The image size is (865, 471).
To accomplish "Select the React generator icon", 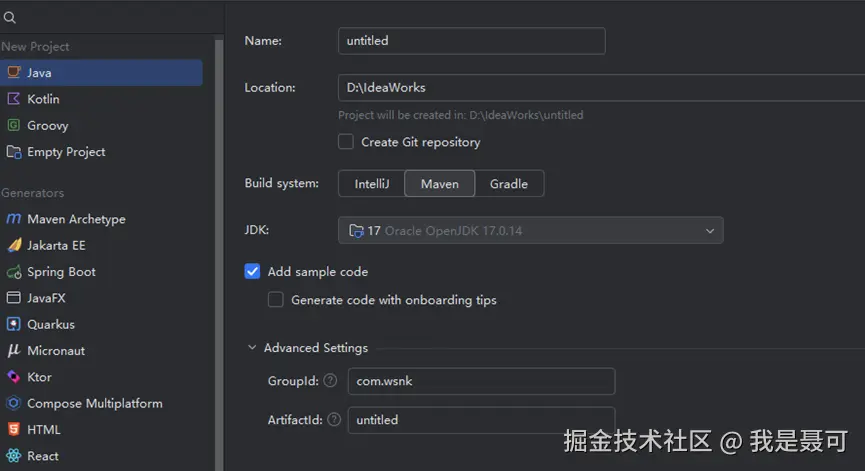I will point(14,456).
